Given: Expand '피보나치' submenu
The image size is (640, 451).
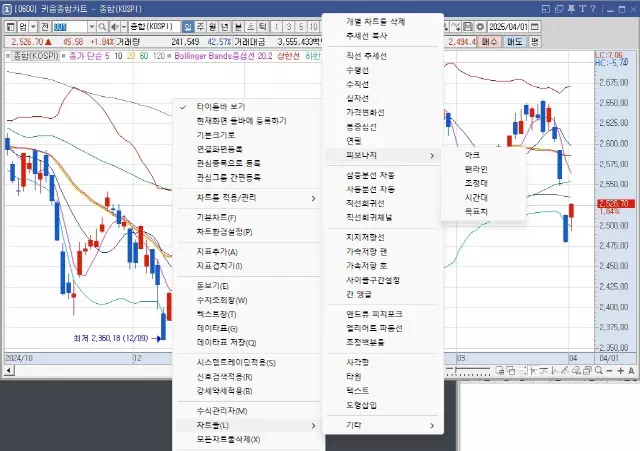Looking at the screenshot, I should (382, 156).
